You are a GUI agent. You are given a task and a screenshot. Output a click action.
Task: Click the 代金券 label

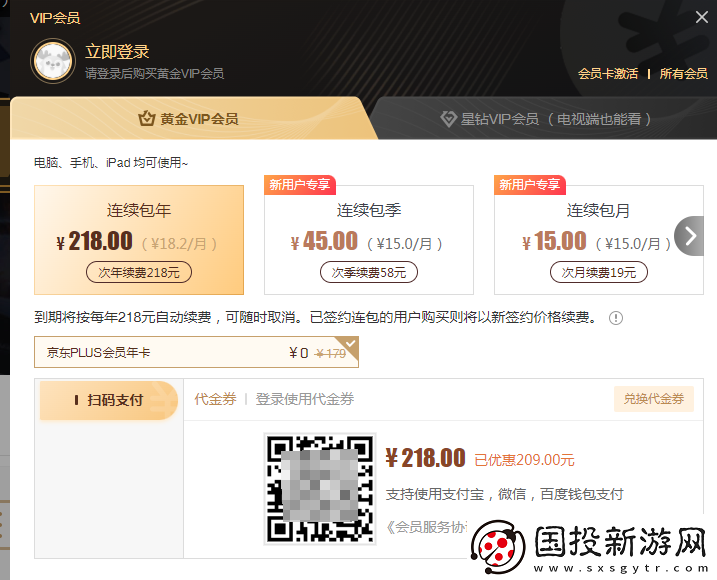click(215, 399)
